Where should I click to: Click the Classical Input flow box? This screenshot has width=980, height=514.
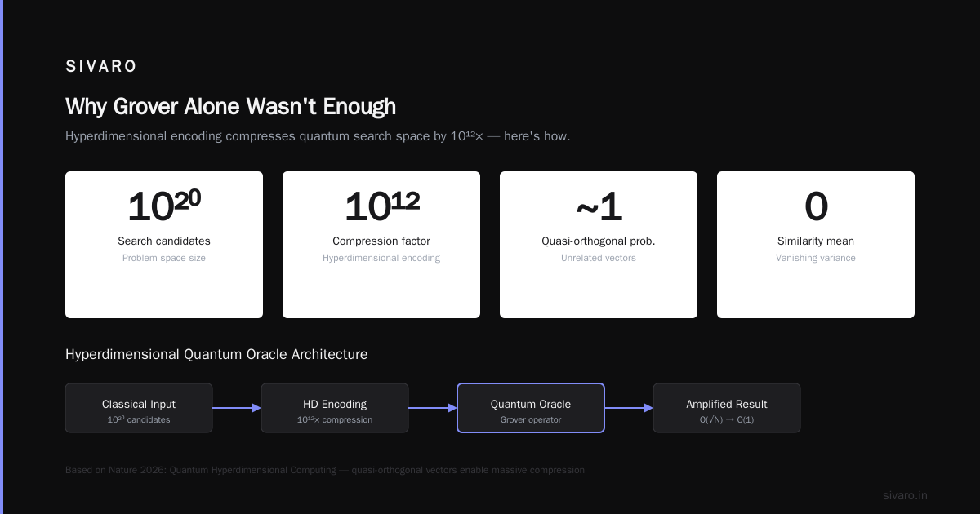point(139,408)
